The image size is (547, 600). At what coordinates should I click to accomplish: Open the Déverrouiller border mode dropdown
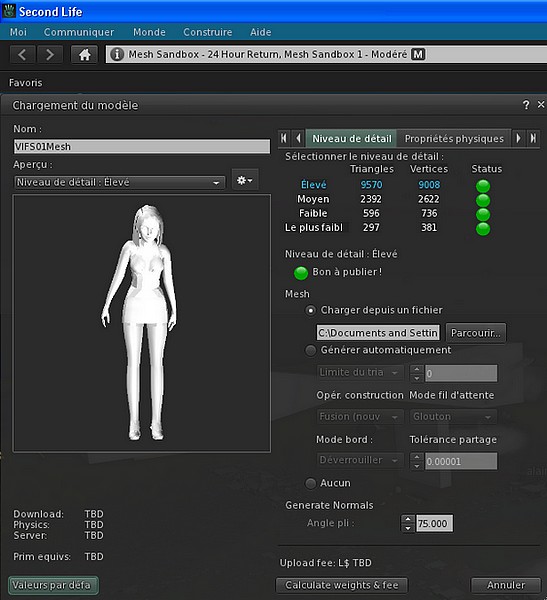pyautogui.click(x=360, y=460)
